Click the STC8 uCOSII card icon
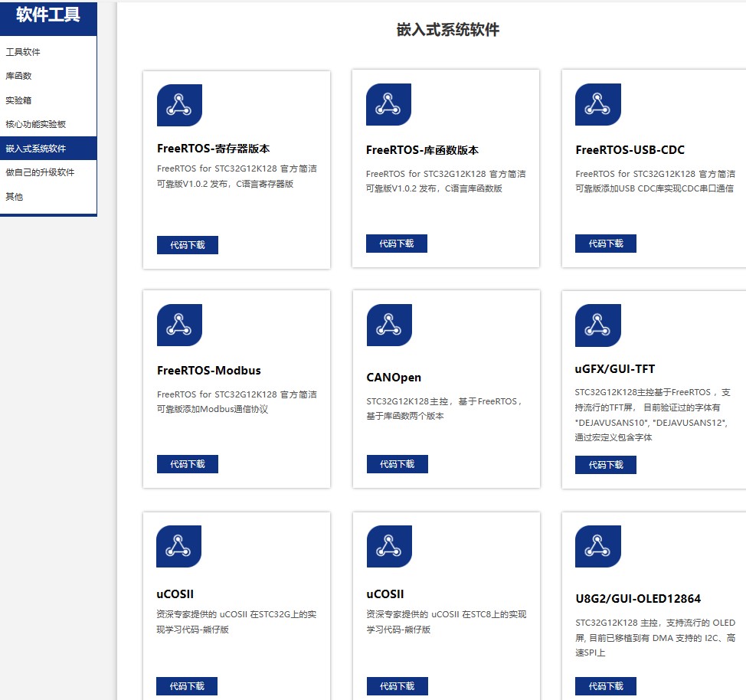746x700 pixels. 389,546
